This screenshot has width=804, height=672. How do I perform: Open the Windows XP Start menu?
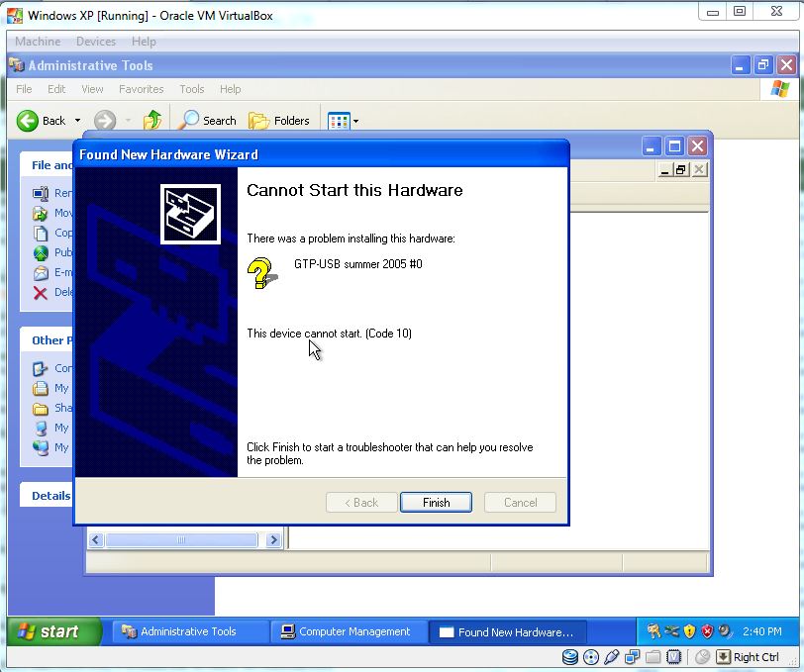(53, 631)
